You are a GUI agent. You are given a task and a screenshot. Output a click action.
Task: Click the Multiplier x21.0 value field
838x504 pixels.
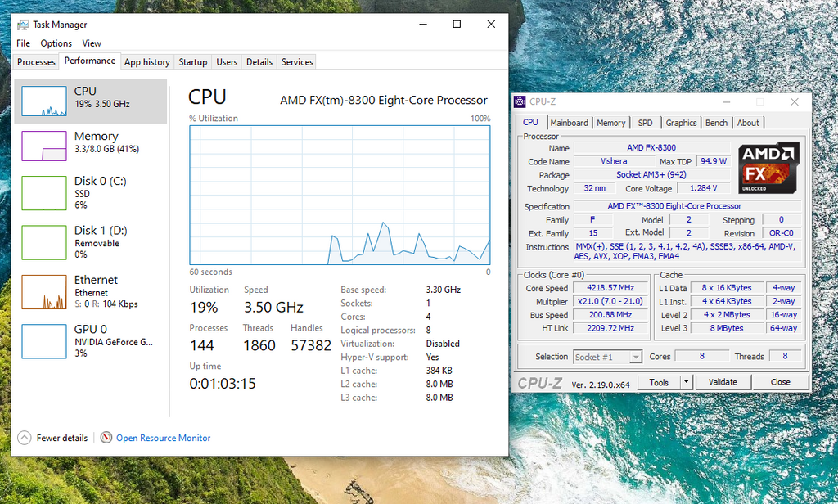(610, 301)
